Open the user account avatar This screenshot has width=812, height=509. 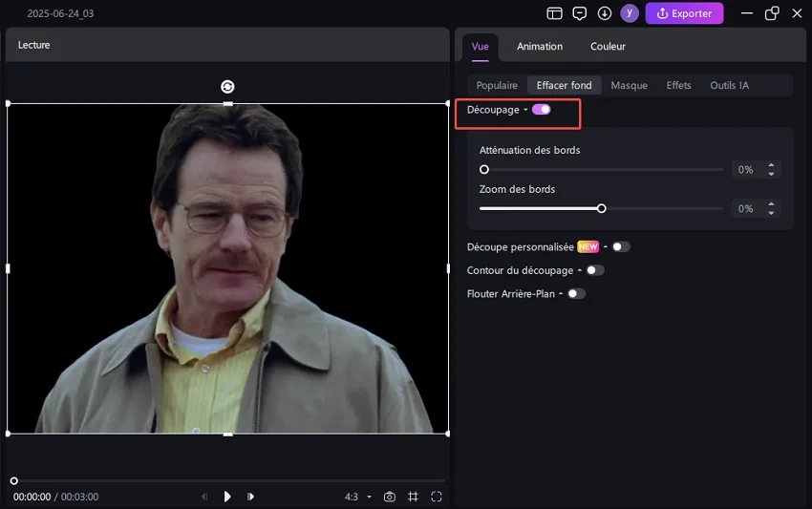[630, 13]
